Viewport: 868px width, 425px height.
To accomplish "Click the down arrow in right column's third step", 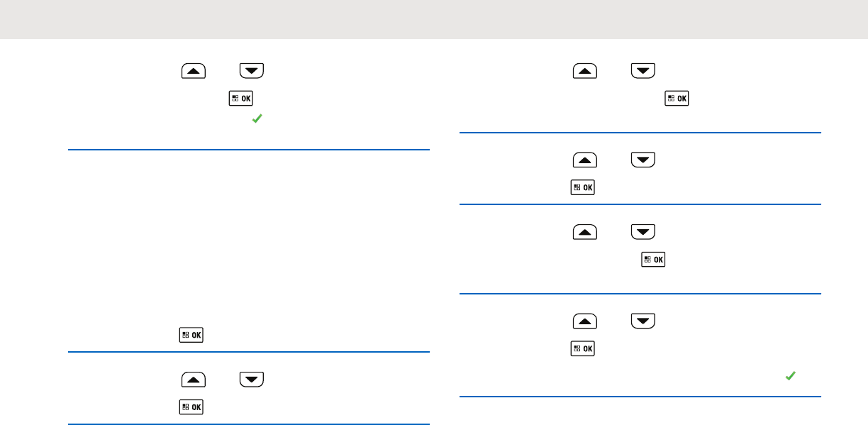I will pyautogui.click(x=643, y=233).
